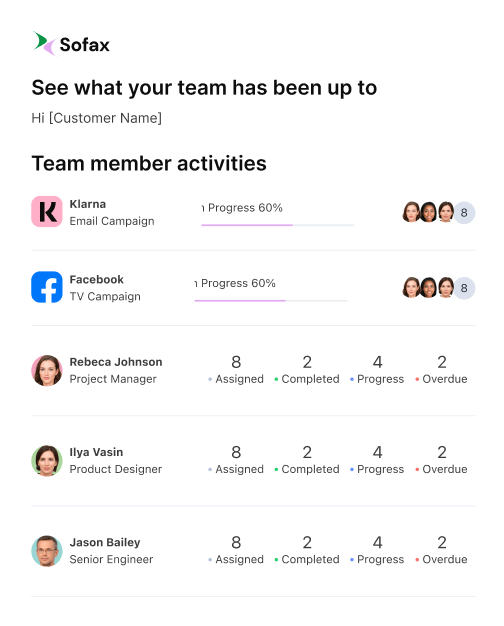This screenshot has height=626, width=504.
Task: Click the Klarna Email Campaign progress bar
Action: click(278, 225)
